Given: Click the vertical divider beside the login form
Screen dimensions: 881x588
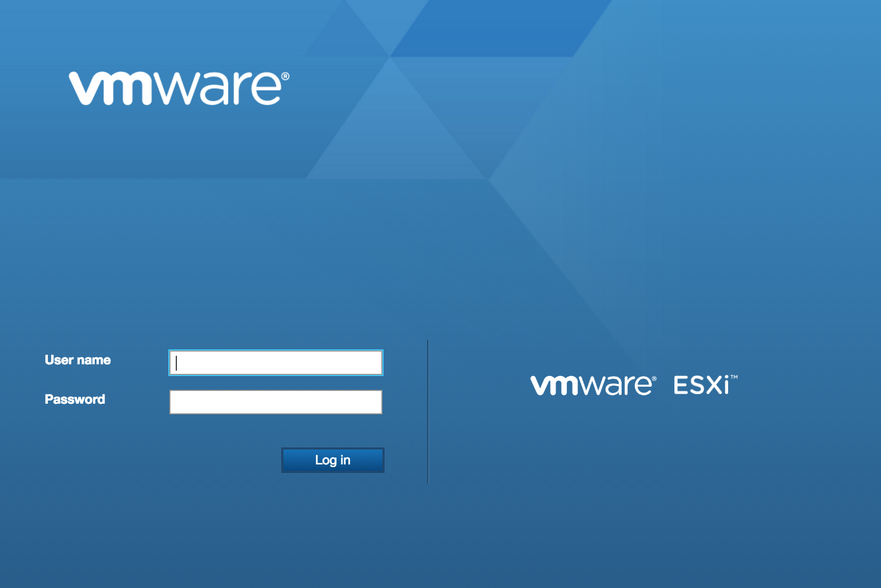Looking at the screenshot, I should click(428, 411).
